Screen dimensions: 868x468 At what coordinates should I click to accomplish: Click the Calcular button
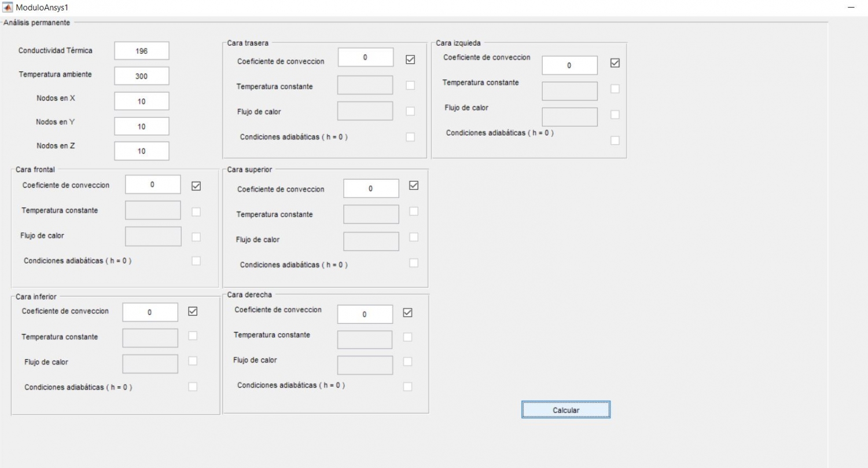pyautogui.click(x=566, y=409)
